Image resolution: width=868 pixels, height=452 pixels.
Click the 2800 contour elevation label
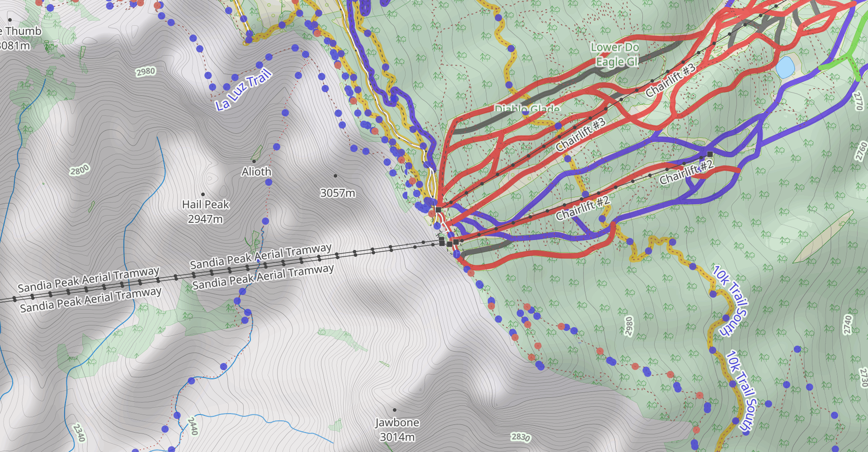coord(80,170)
